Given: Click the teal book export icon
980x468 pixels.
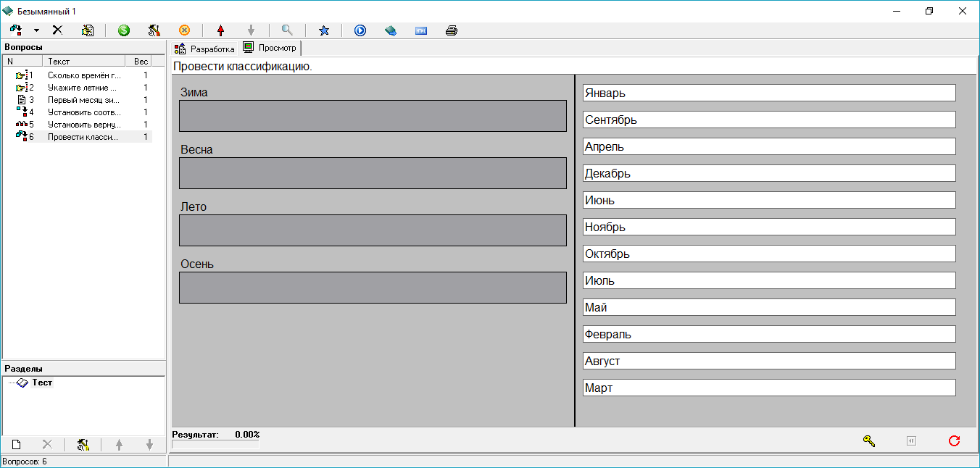Looking at the screenshot, I should pos(391,30).
